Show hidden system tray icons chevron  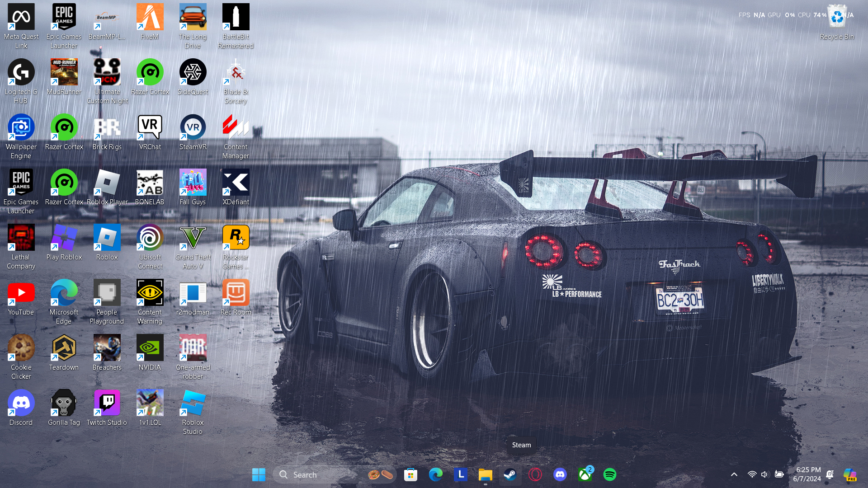pos(734,474)
